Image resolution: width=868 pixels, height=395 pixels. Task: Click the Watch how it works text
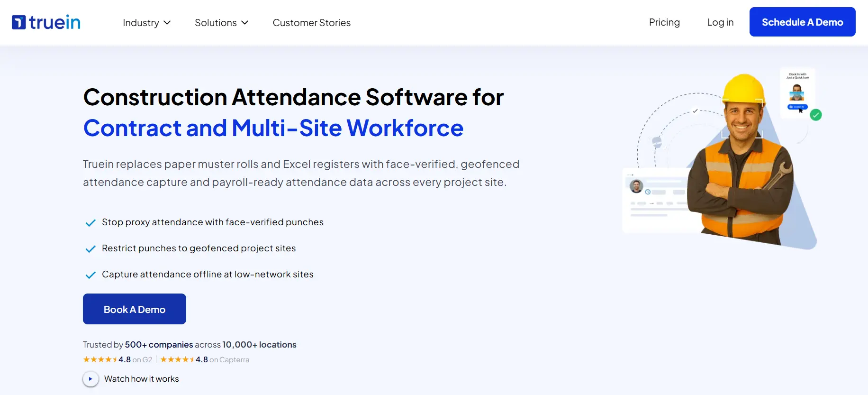(142, 379)
